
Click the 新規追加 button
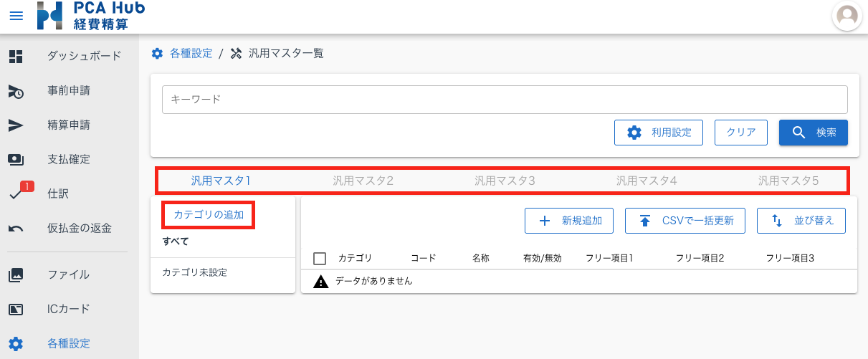click(x=569, y=221)
